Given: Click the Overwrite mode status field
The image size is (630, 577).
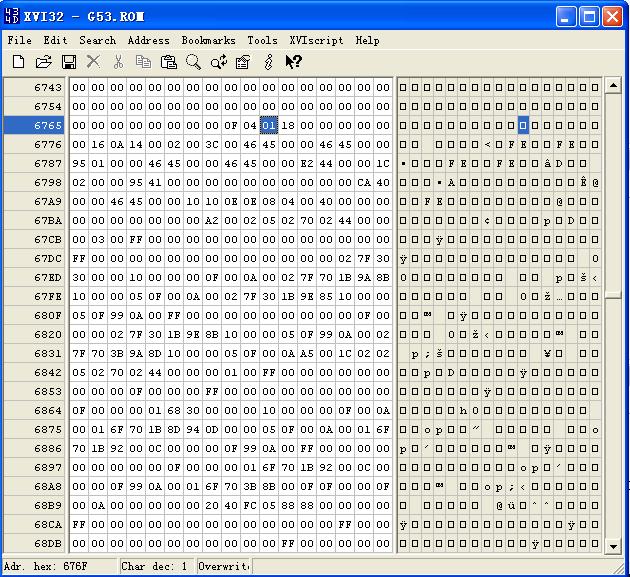Looking at the screenshot, I should 223,566.
